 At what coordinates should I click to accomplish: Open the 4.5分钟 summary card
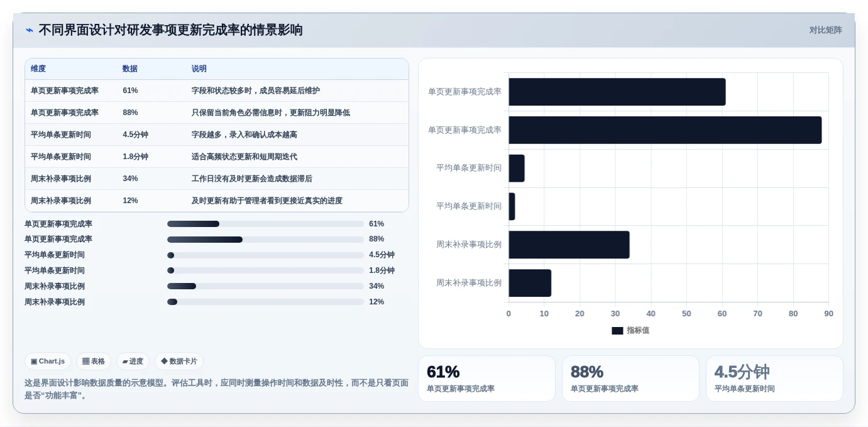point(774,379)
